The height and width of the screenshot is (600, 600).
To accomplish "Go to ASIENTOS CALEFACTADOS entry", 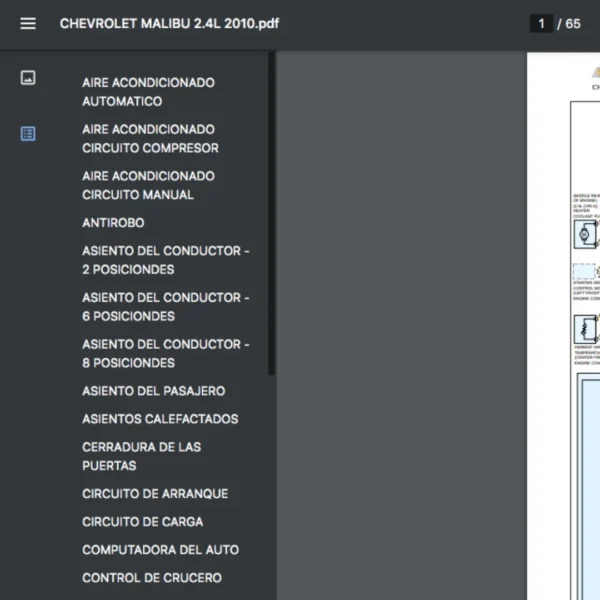I will click(160, 419).
